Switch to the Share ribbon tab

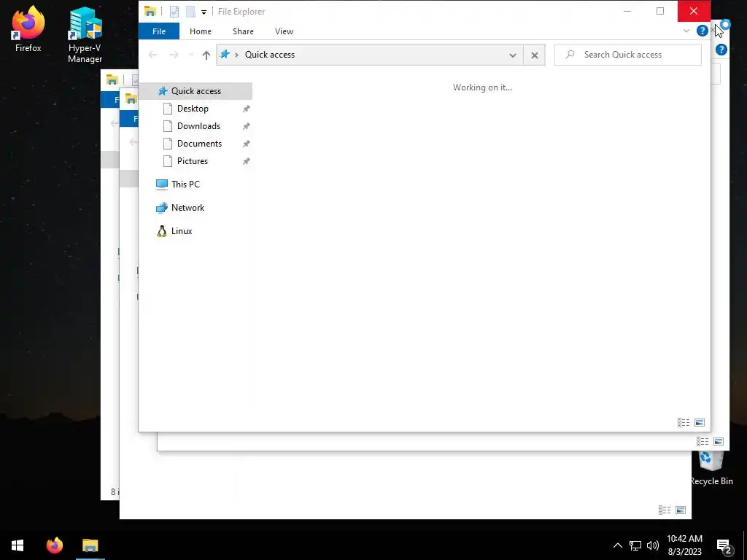[x=243, y=31]
